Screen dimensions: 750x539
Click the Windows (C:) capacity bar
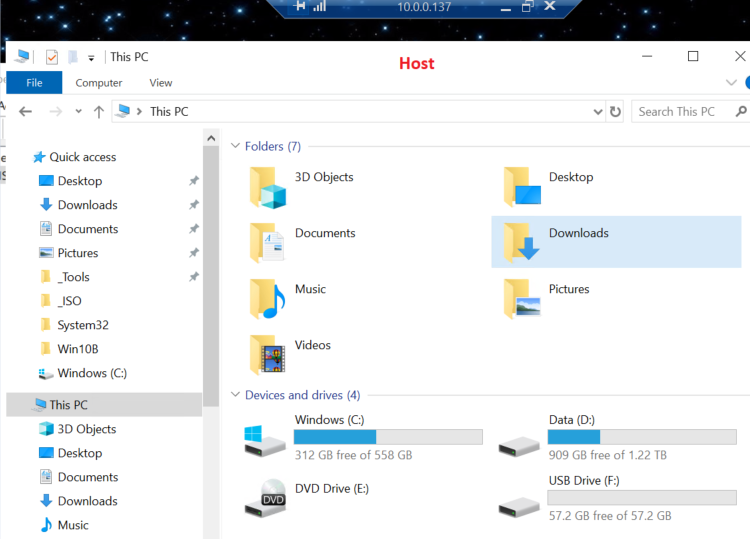tap(388, 437)
